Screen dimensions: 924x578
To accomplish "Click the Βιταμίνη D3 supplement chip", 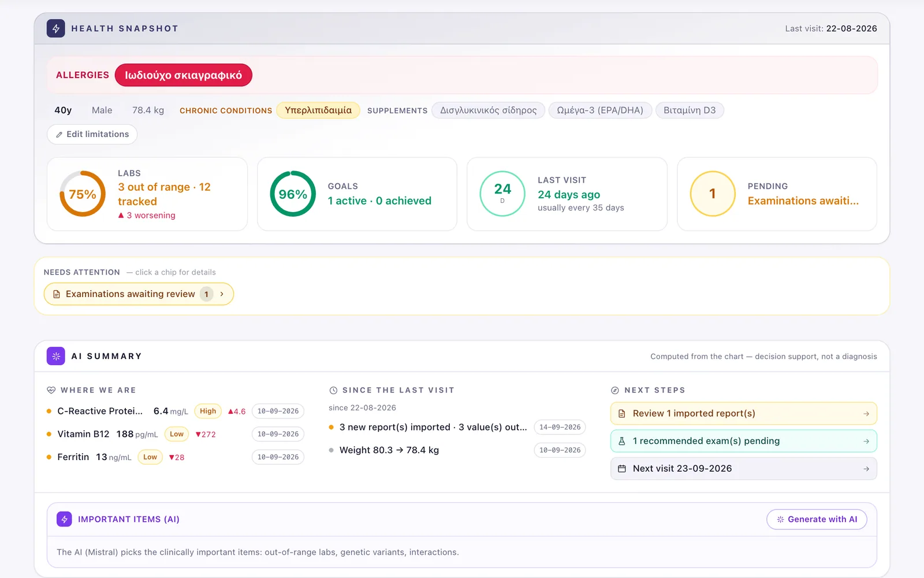I will coord(690,110).
